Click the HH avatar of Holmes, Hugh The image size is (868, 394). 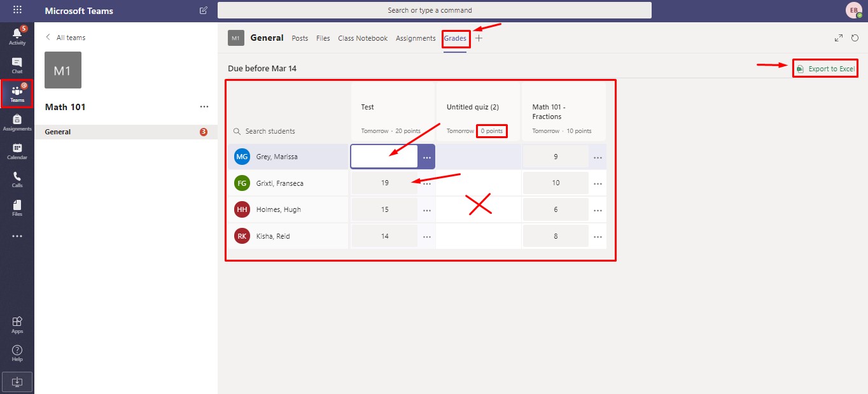point(242,209)
